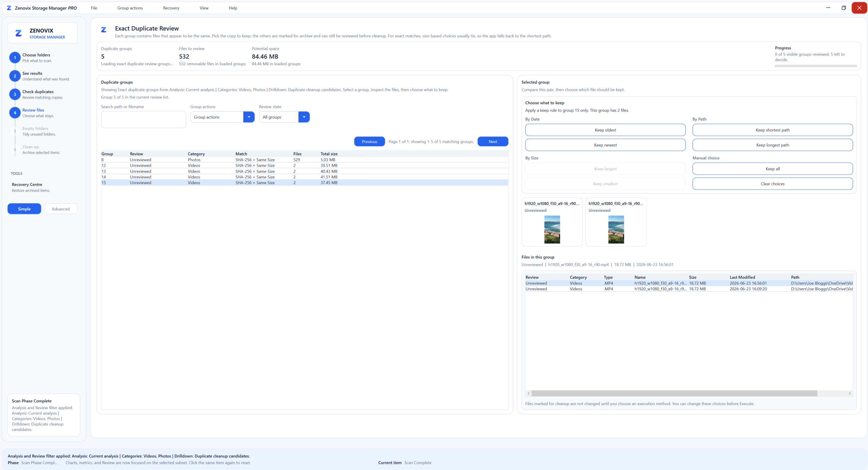
Task: Sort files by Last Modified column header
Action: coord(742,277)
